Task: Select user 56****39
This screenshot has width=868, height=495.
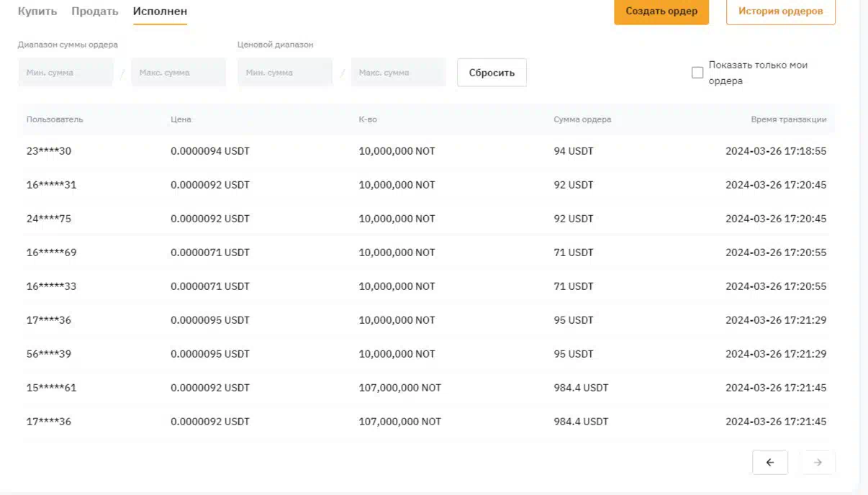Action: [49, 354]
